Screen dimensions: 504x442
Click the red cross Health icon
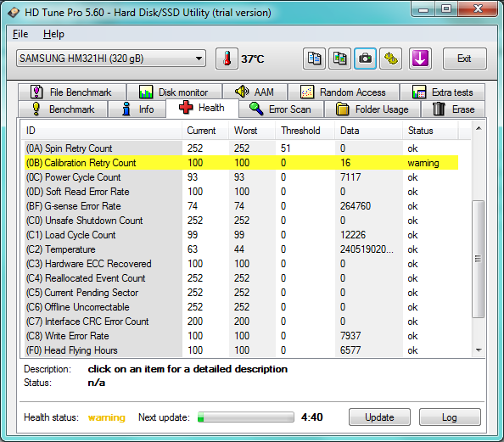click(x=186, y=108)
